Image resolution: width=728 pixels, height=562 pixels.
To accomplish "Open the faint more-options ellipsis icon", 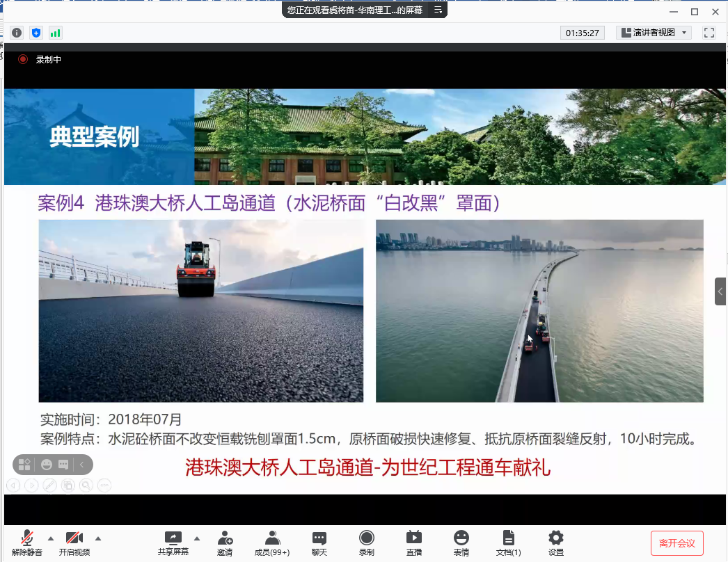I will coord(105,485).
